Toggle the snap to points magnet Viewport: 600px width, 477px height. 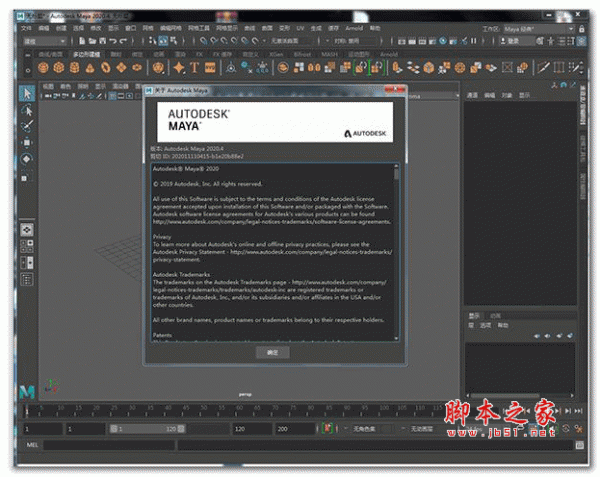coord(224,41)
